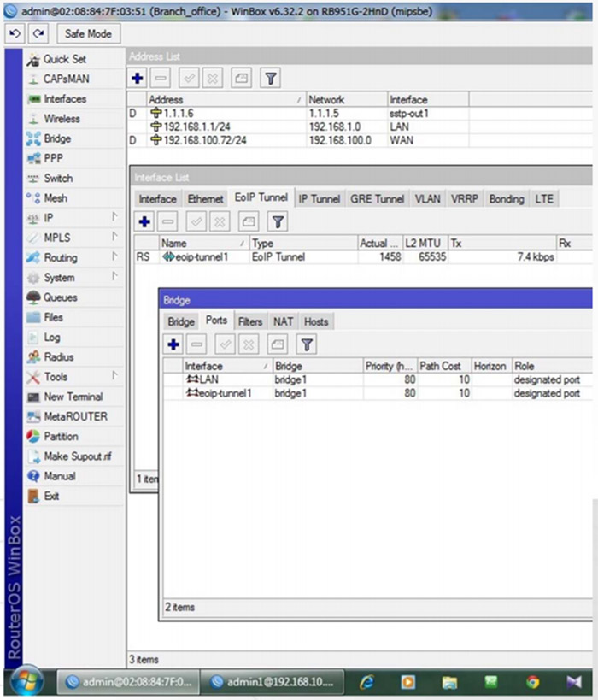Screen dimensions: 598x700
Task: Open PPP menu item
Action: [x=53, y=158]
